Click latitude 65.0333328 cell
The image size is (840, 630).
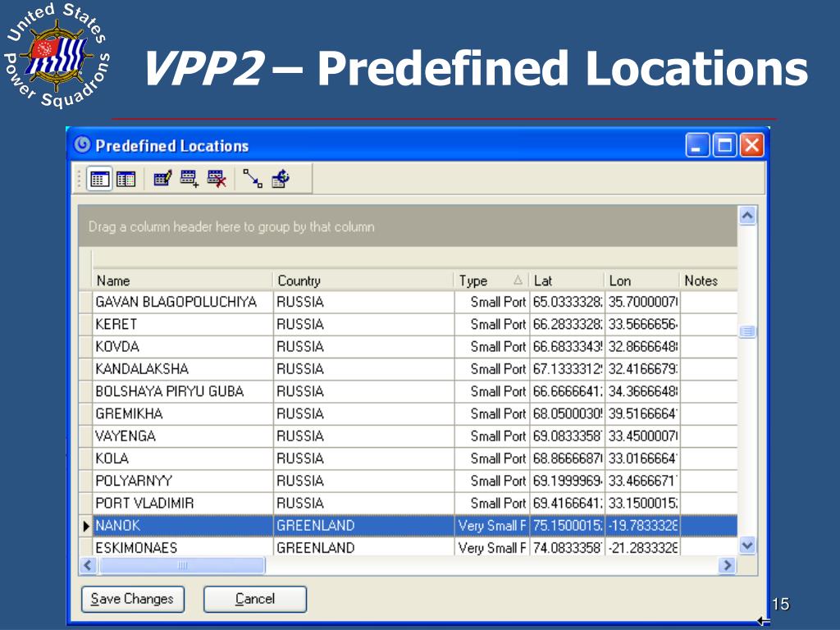pyautogui.click(x=568, y=302)
